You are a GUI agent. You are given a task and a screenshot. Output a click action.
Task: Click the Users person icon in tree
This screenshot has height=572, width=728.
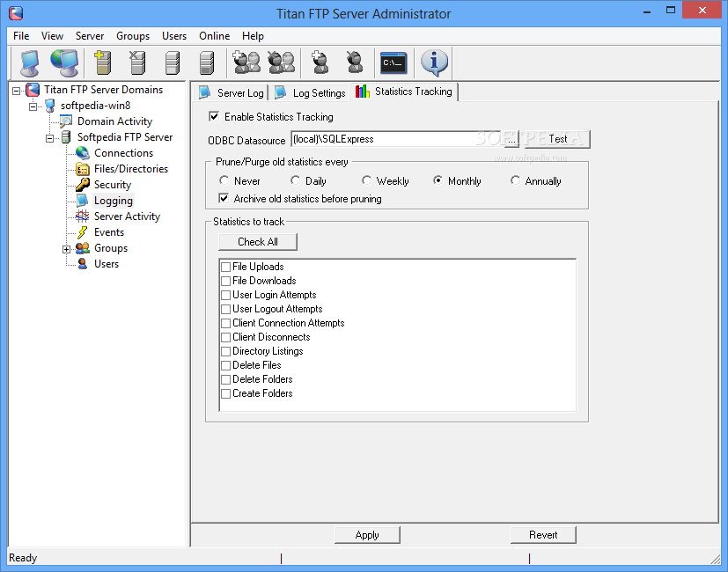coord(82,264)
